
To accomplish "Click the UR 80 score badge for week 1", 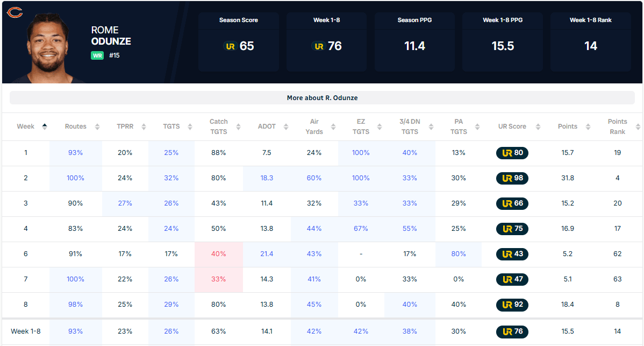I will 512,153.
